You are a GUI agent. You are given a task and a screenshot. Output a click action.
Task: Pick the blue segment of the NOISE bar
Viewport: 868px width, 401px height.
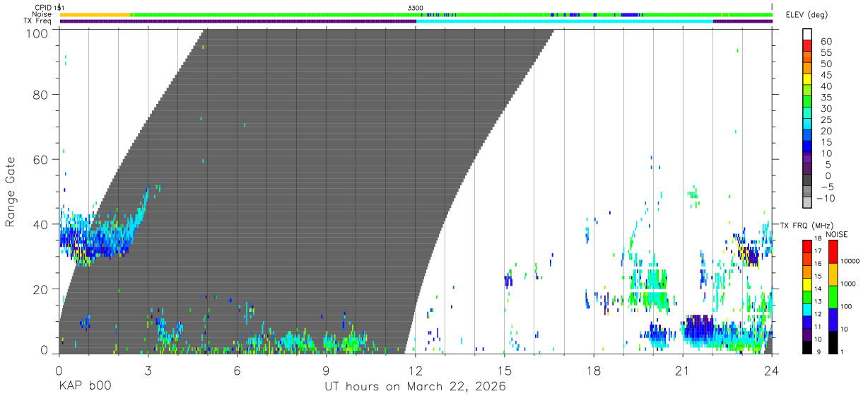coord(833,320)
